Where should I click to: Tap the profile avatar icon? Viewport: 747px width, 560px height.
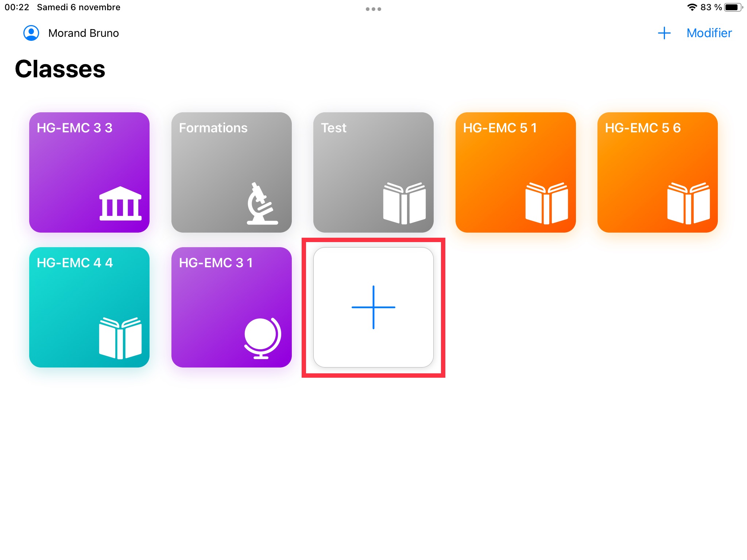click(31, 33)
